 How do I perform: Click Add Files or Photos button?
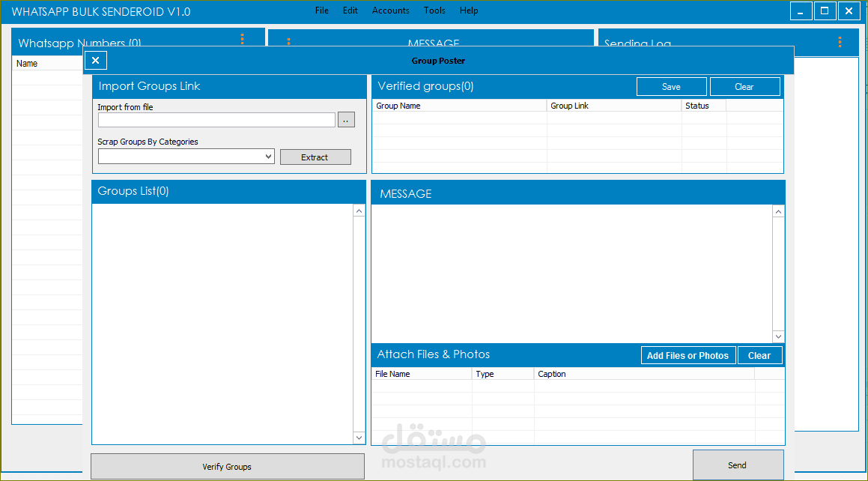[x=688, y=355]
